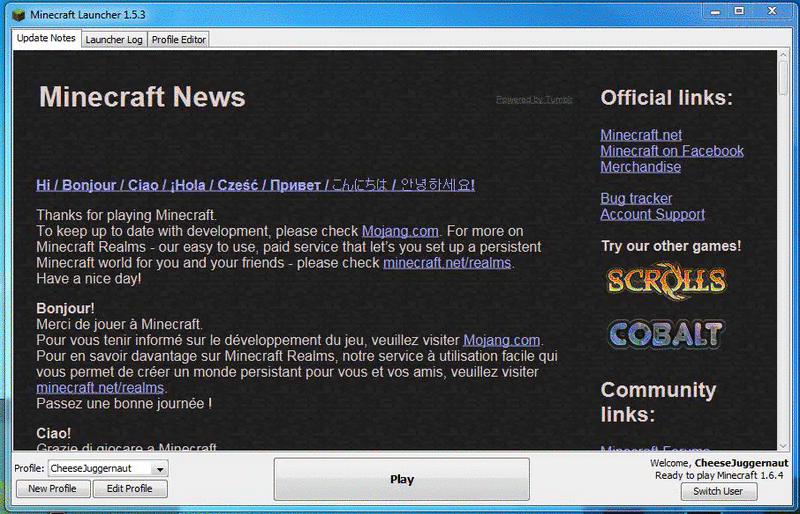Select the CheeseJuggernaut profile combo box
Screen dimensions: 800x514
(108, 469)
